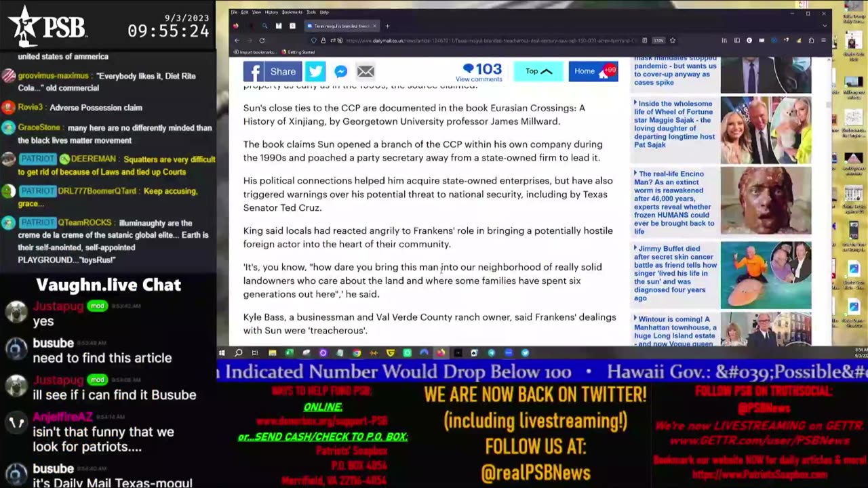The width and height of the screenshot is (868, 488).
Task: Open a new browser tab
Action: click(387, 26)
